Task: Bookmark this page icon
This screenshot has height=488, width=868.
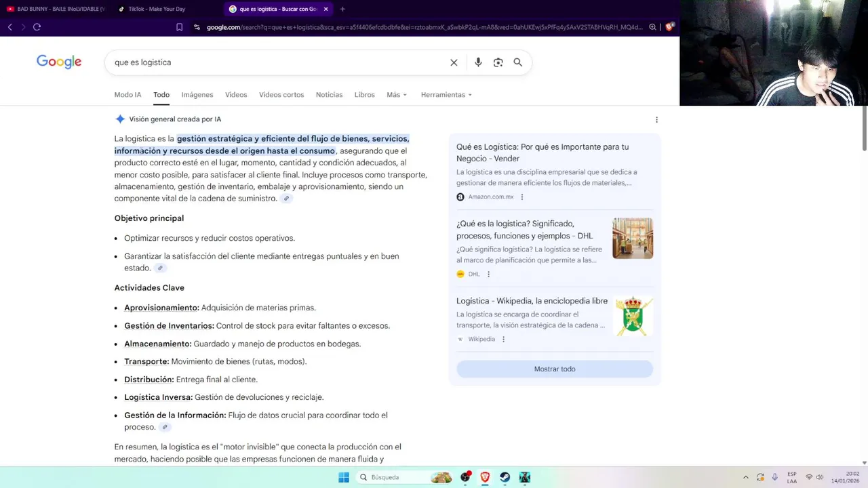Action: click(x=179, y=27)
